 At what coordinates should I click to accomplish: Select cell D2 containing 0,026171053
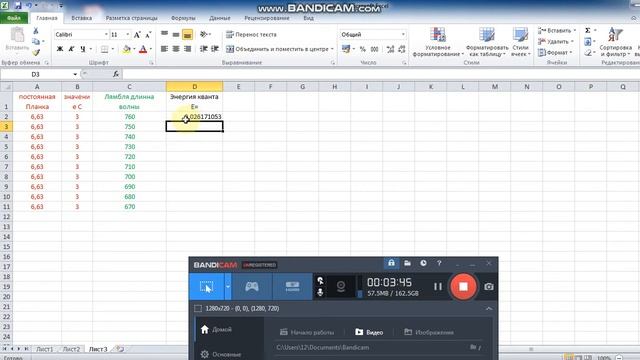click(x=194, y=117)
